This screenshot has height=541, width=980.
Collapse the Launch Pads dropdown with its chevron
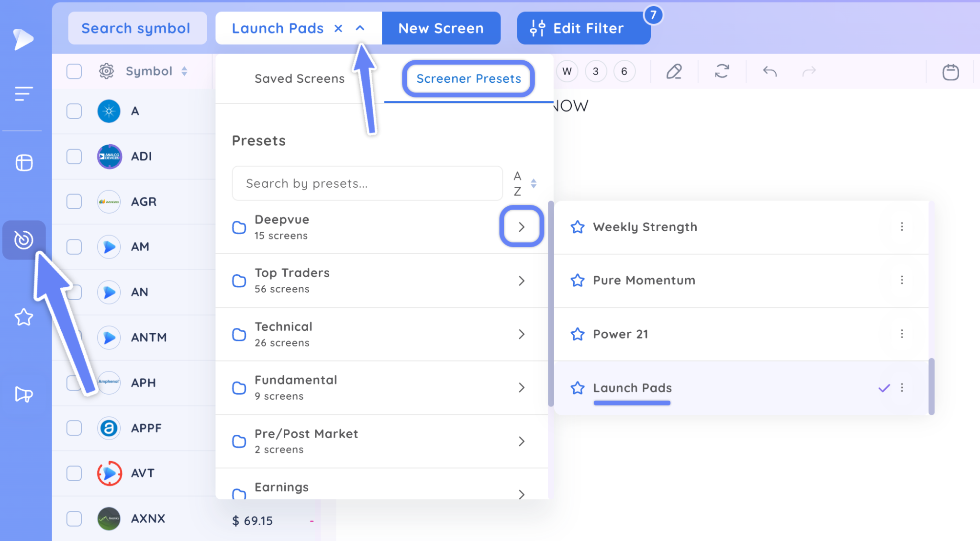pos(360,28)
